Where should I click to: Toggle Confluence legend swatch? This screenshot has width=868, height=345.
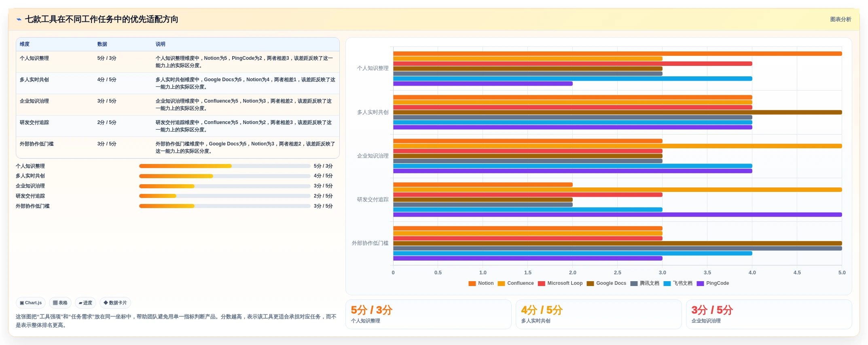coord(501,284)
